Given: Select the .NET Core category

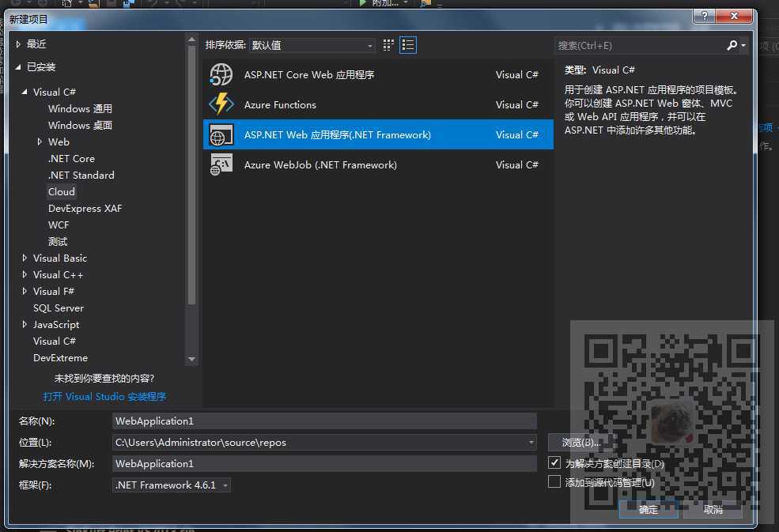Looking at the screenshot, I should point(71,158).
